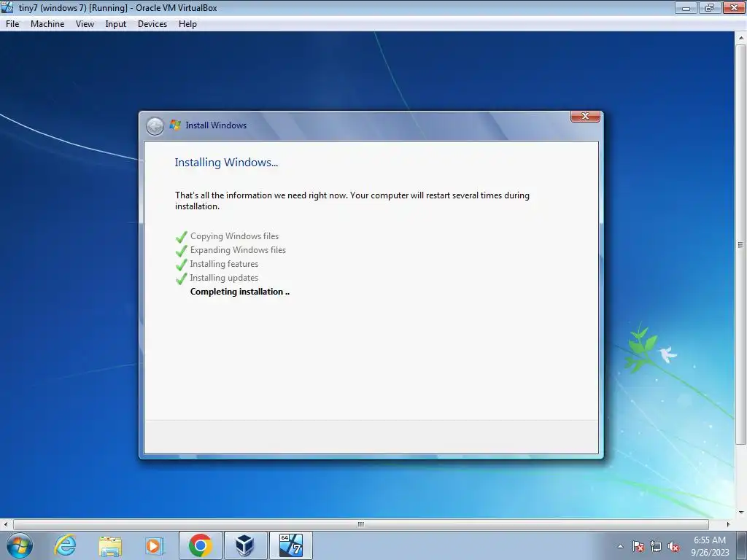Click checkmark beside Installing features

click(x=182, y=264)
